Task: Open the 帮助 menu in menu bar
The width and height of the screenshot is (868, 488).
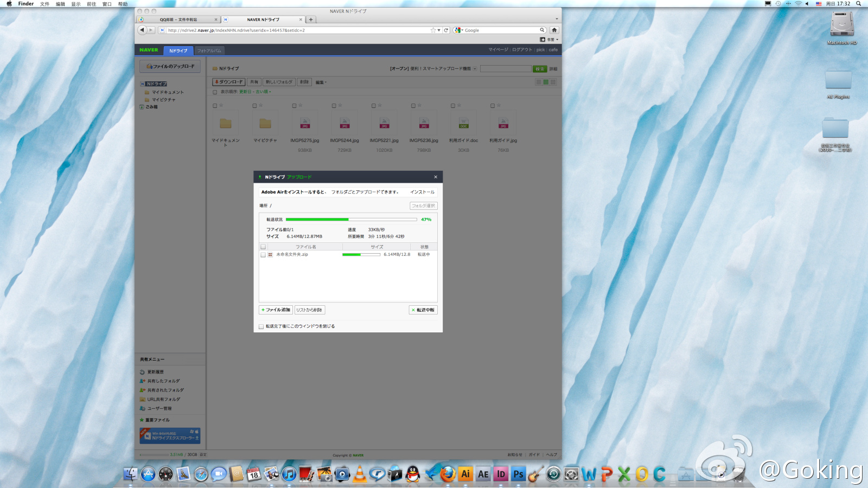Action: [x=123, y=4]
